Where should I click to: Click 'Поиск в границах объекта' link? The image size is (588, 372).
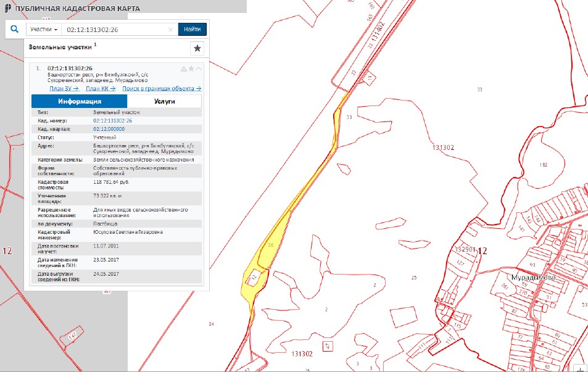click(162, 89)
